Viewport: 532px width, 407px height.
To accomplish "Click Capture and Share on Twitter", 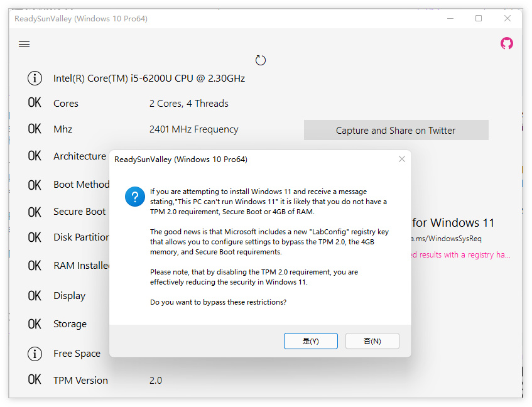I will tap(396, 130).
